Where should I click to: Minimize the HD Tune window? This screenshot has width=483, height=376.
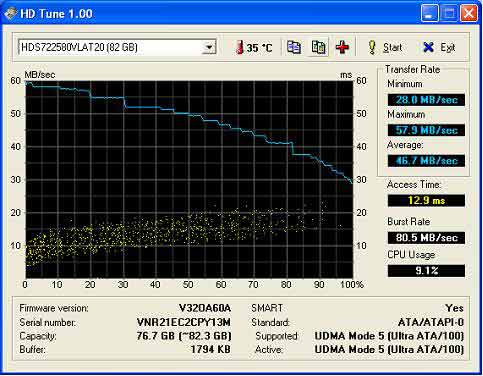coord(430,14)
